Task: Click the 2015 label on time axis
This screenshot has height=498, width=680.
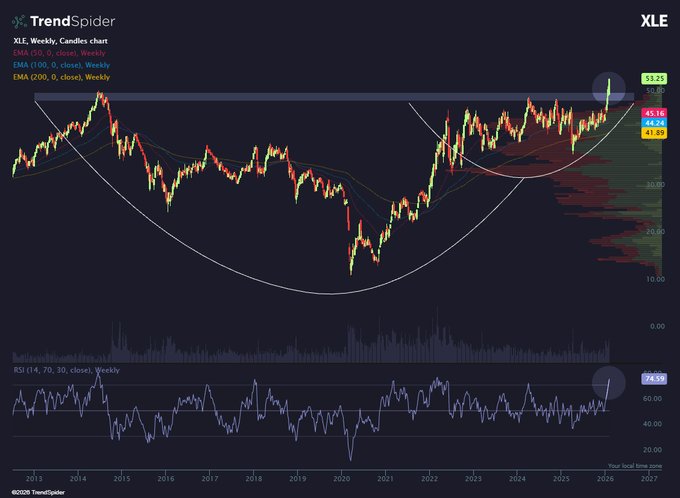Action: 122,478
